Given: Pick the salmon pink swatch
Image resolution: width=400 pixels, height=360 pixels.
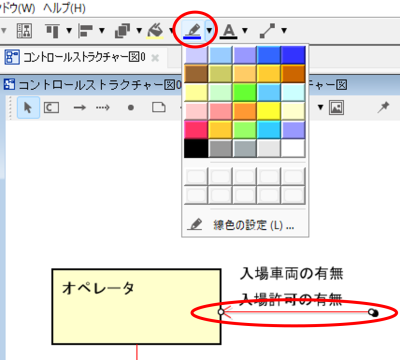Looking at the screenshot, I should pyautogui.click(x=220, y=111).
